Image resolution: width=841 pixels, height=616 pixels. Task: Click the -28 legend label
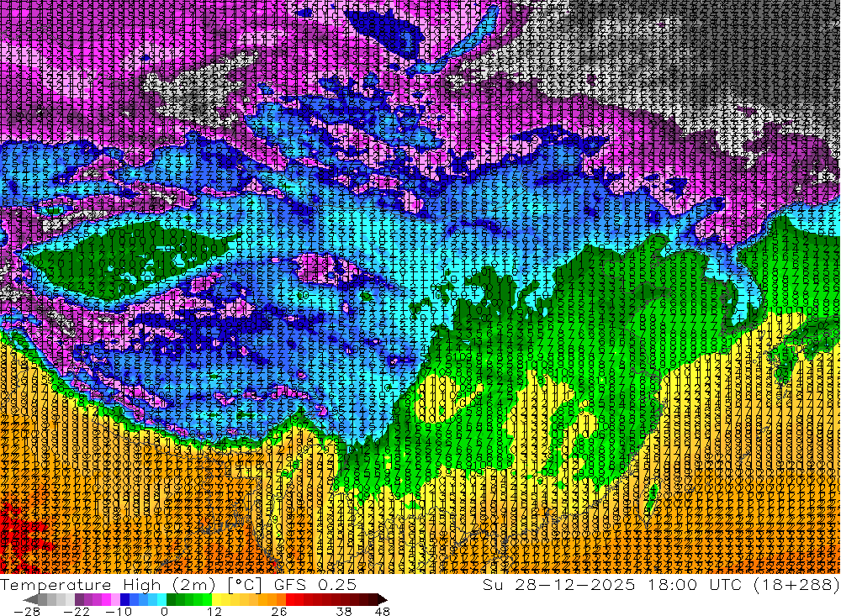(27, 612)
